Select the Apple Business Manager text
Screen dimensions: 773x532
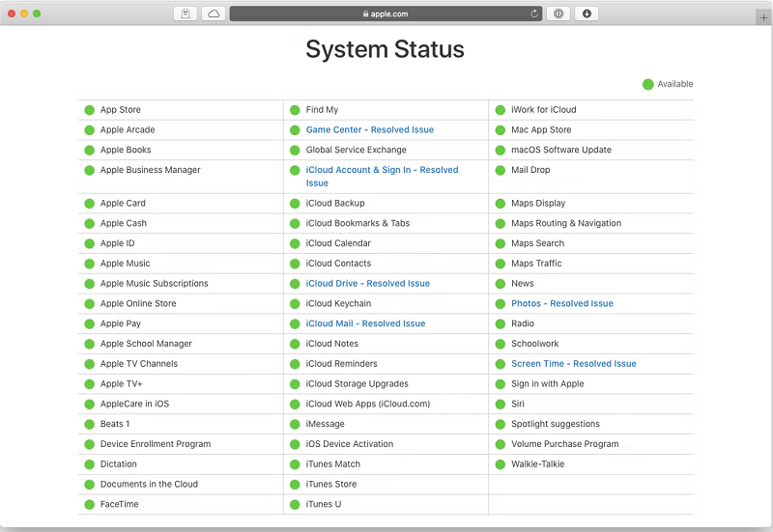tap(151, 170)
